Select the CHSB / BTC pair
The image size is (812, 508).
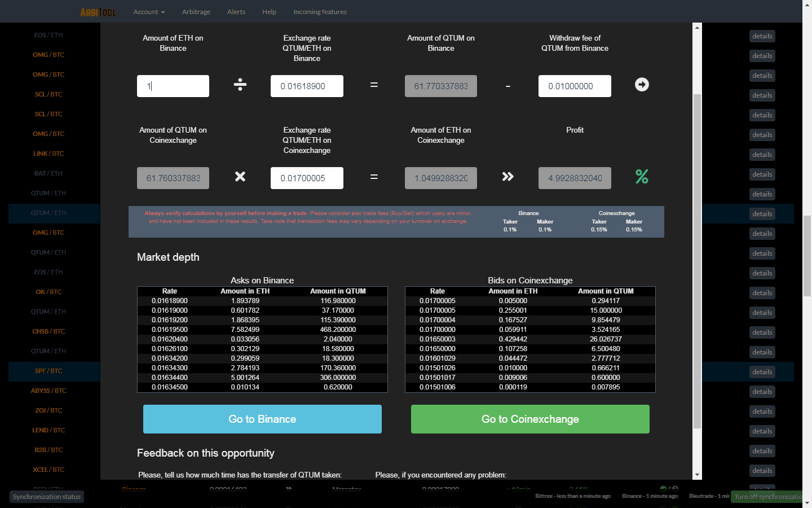tap(48, 331)
